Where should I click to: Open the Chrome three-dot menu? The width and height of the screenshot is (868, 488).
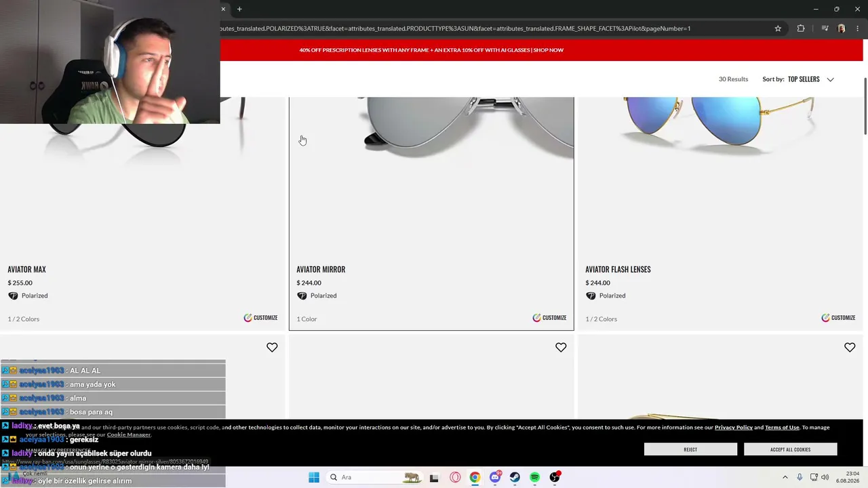857,28
